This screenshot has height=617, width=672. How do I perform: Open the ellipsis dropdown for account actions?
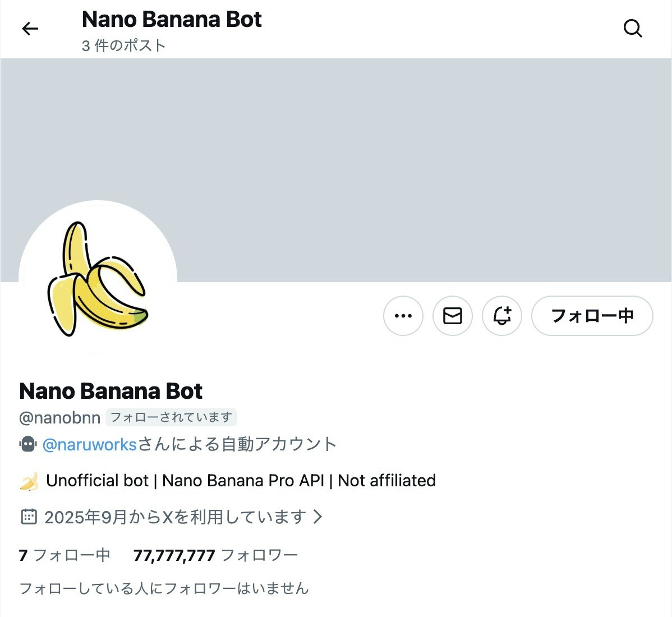click(x=403, y=316)
